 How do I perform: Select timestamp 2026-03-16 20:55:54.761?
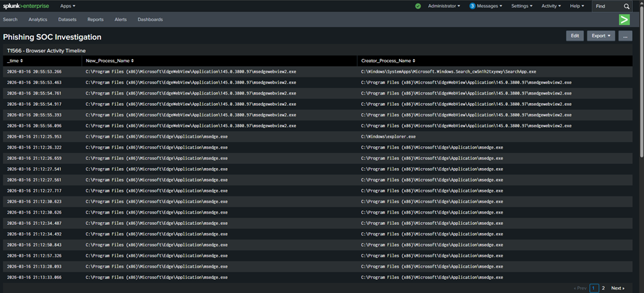click(34, 93)
